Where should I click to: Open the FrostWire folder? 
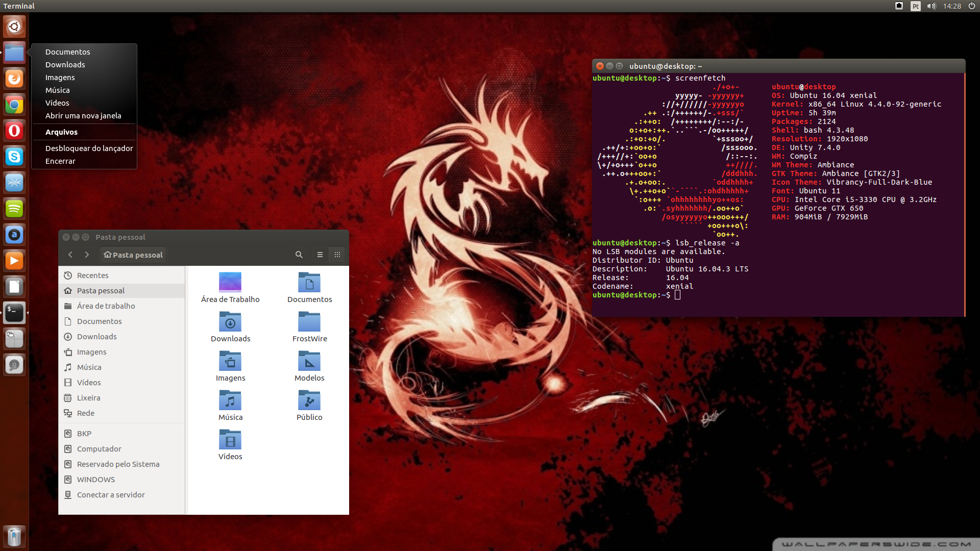click(309, 327)
